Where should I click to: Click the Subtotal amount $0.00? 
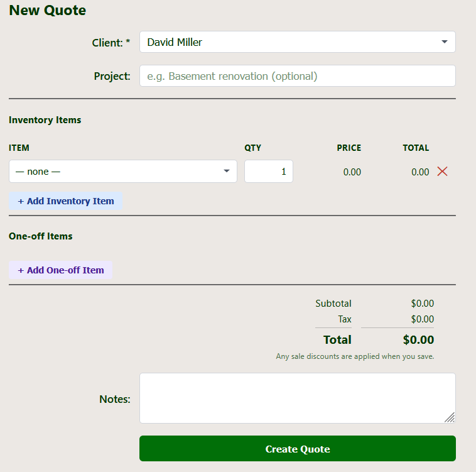click(x=422, y=304)
